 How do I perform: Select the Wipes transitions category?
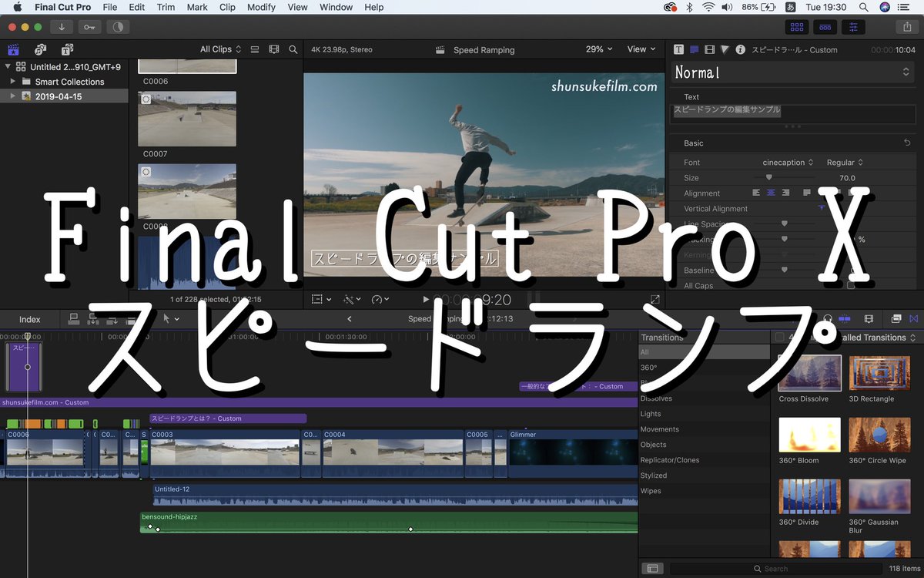(704, 491)
